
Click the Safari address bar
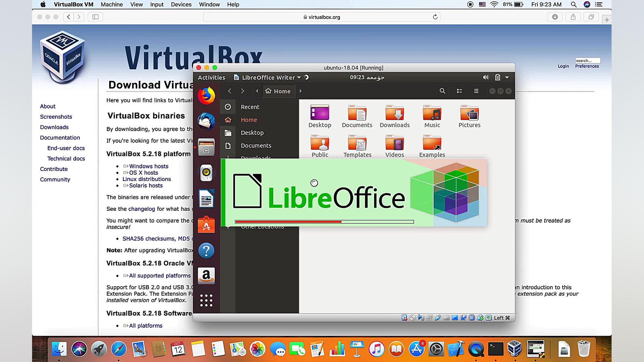click(322, 17)
